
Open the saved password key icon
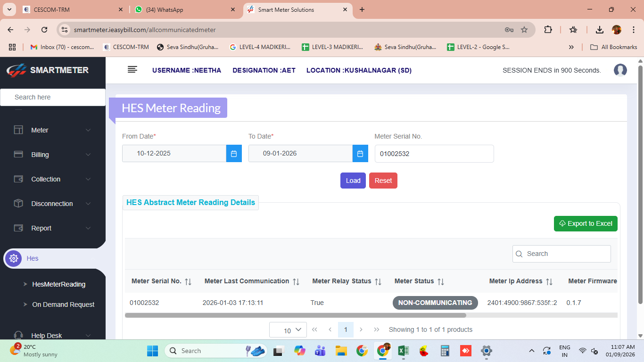point(509,30)
